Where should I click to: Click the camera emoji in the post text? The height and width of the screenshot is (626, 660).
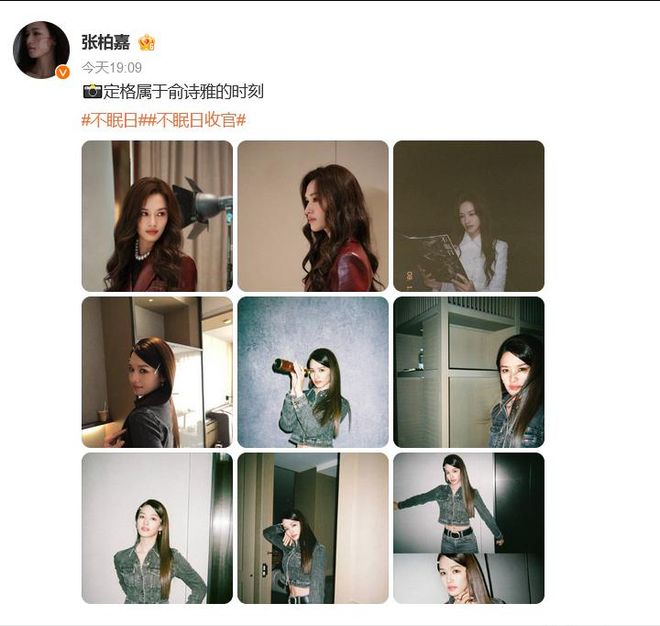pos(93,91)
